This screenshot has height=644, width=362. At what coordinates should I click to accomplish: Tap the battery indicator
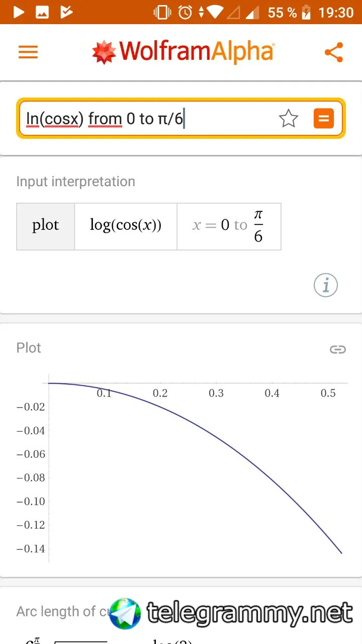click(306, 12)
